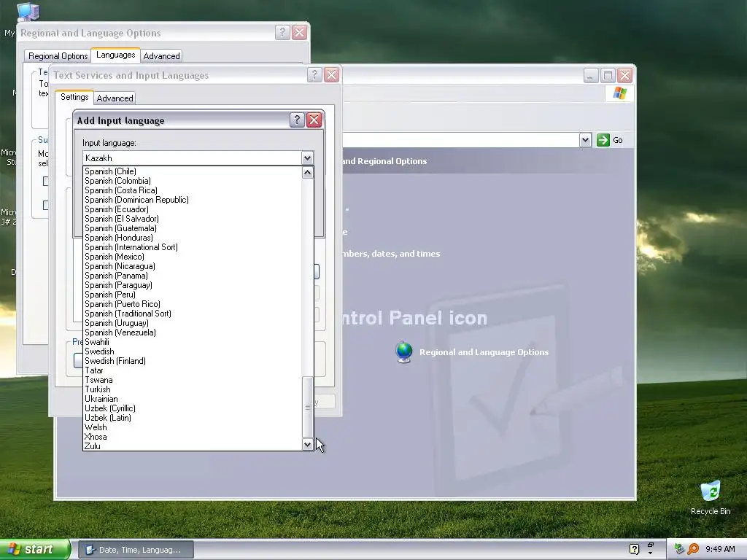Pick Spanish (El Salvador) language
This screenshot has height=560, width=747.
122,219
